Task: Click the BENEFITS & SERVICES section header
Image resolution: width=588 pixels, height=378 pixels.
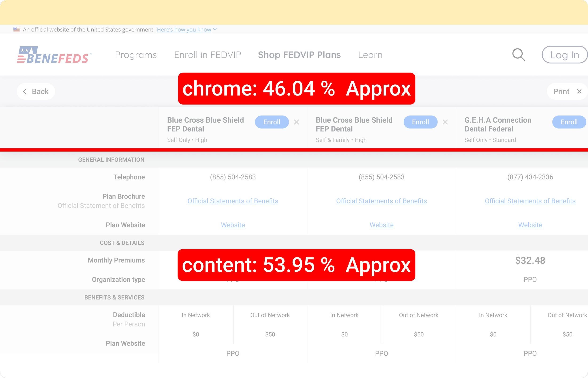Action: pyautogui.click(x=114, y=298)
